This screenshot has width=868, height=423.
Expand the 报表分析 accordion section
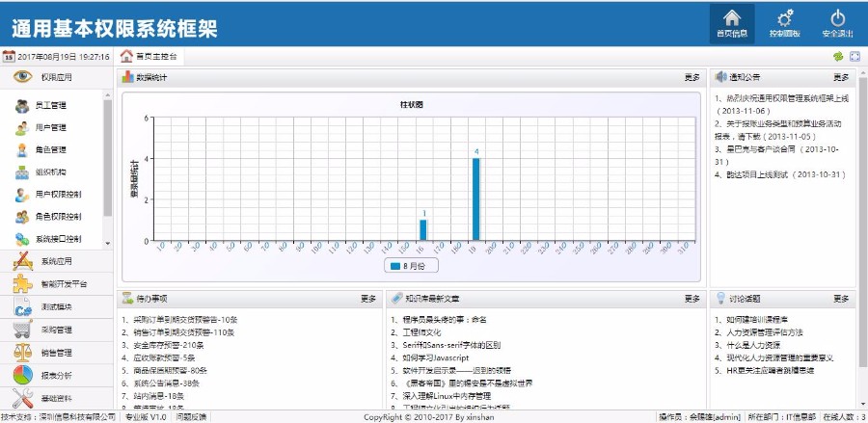[x=57, y=375]
